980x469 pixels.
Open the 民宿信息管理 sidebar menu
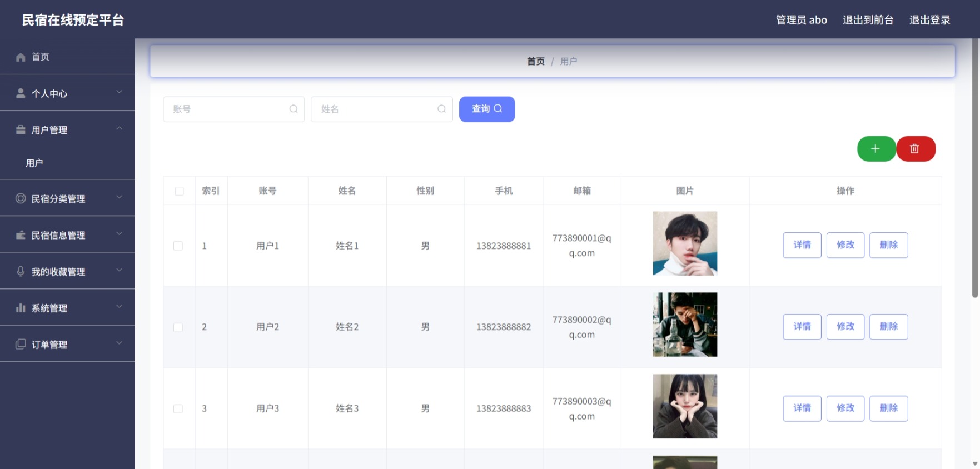(x=67, y=235)
